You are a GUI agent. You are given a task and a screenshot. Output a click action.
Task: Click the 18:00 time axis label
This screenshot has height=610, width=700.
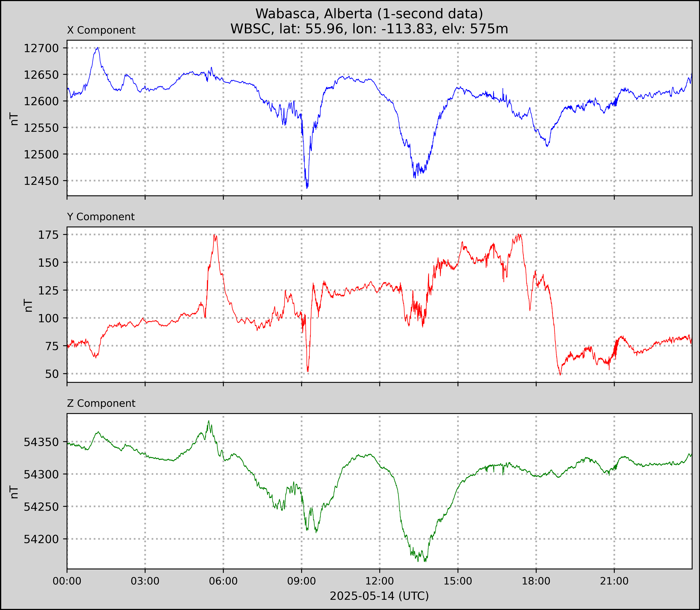tap(536, 581)
